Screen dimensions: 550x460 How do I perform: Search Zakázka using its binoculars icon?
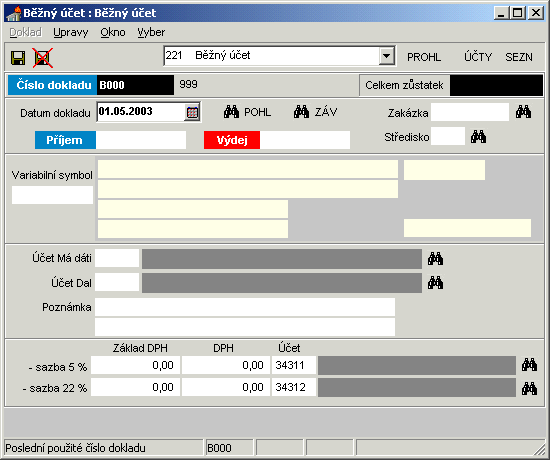[x=523, y=112]
